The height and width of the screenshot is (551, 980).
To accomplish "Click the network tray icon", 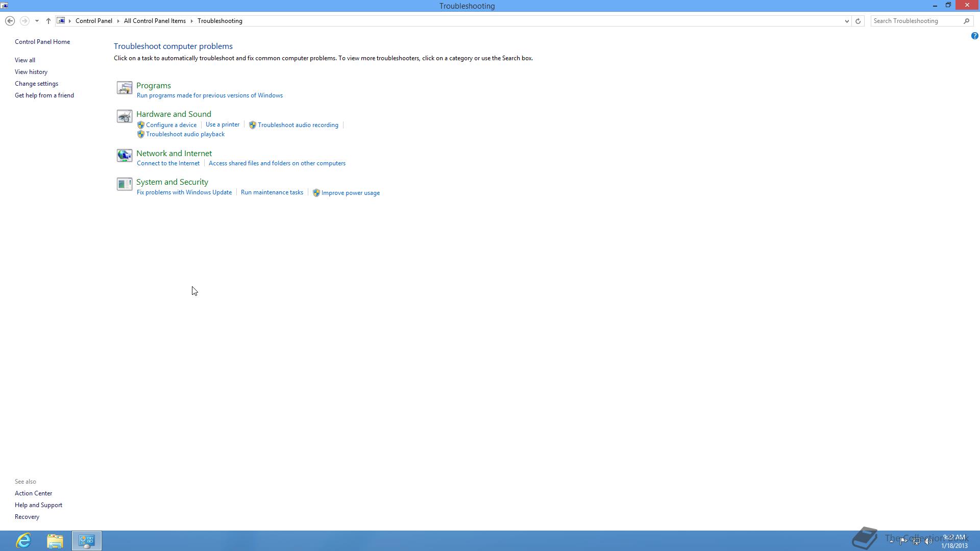I will pos(916,541).
